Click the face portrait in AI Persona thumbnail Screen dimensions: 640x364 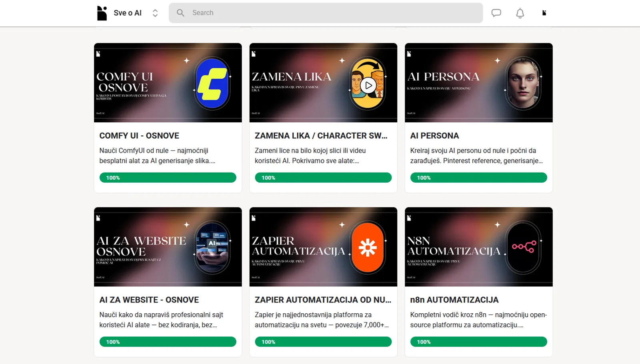point(523,83)
